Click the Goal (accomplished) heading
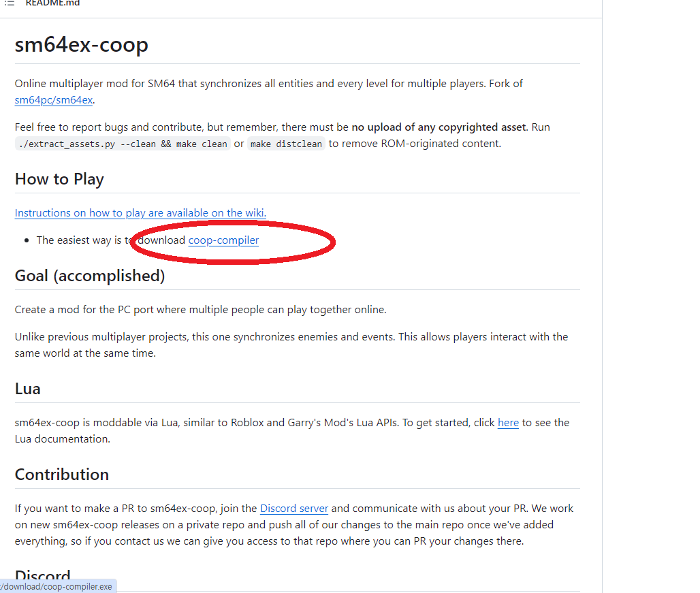Viewport: 700px width, 593px height. (x=90, y=276)
